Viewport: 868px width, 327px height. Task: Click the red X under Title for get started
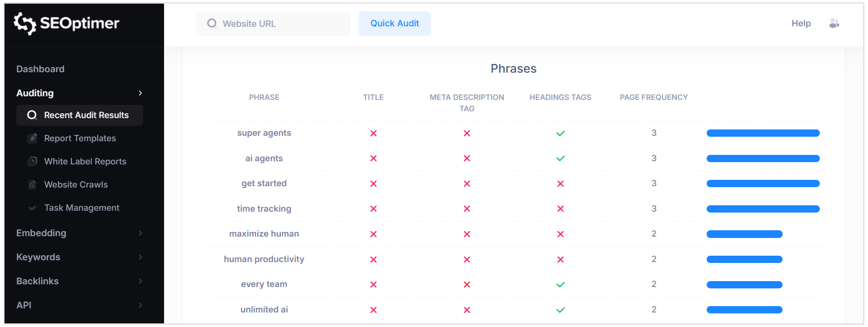pyautogui.click(x=373, y=183)
